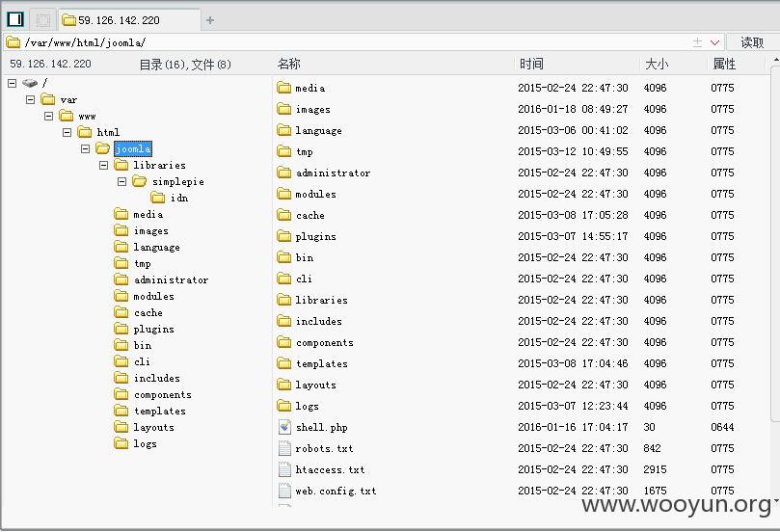Viewport: 780px width, 532px height.
Task: Click the 59.126.142.220 host label above tree
Action: click(x=50, y=64)
